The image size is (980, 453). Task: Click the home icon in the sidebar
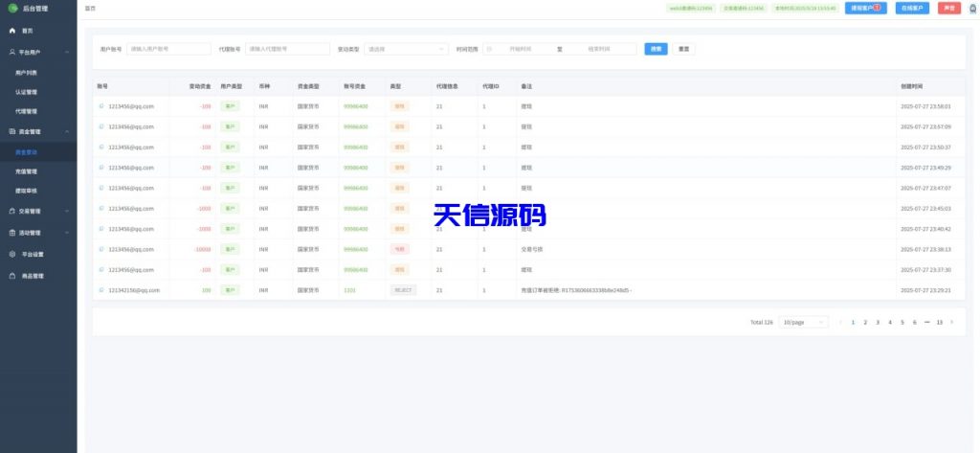tap(12, 31)
